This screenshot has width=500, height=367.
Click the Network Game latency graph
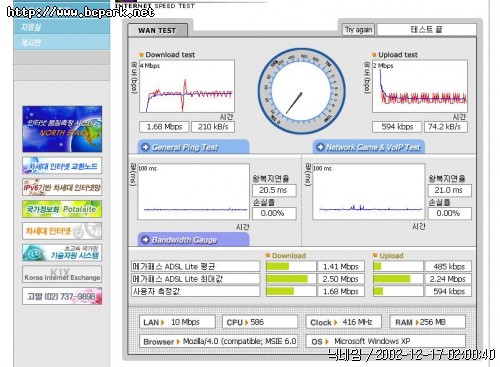pos(369,191)
